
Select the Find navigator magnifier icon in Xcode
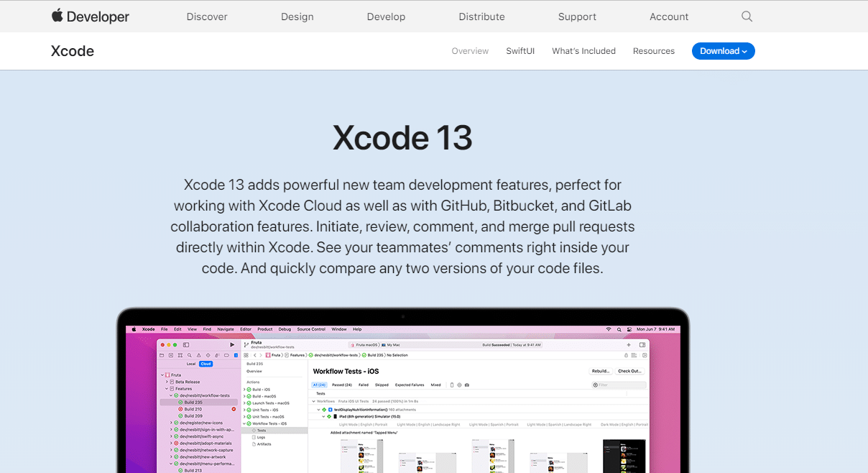(x=190, y=355)
